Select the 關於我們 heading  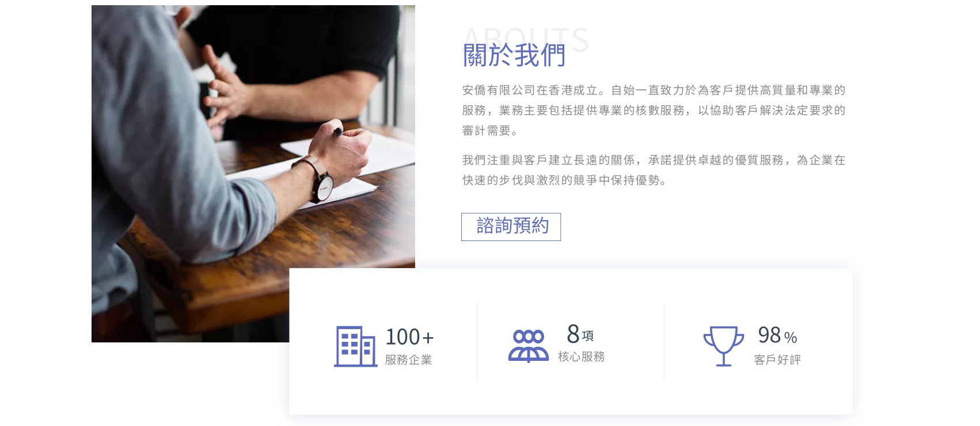tap(515, 55)
